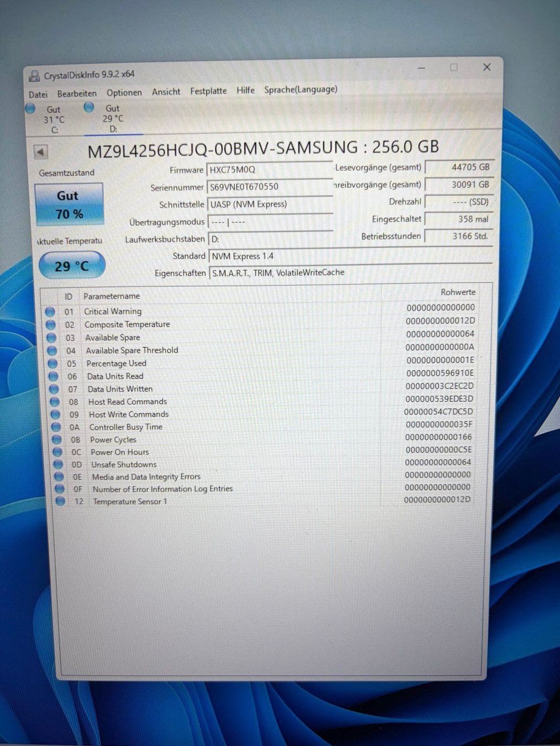Click the Parametername column header
The width and height of the screenshot is (560, 746).
coord(112,296)
